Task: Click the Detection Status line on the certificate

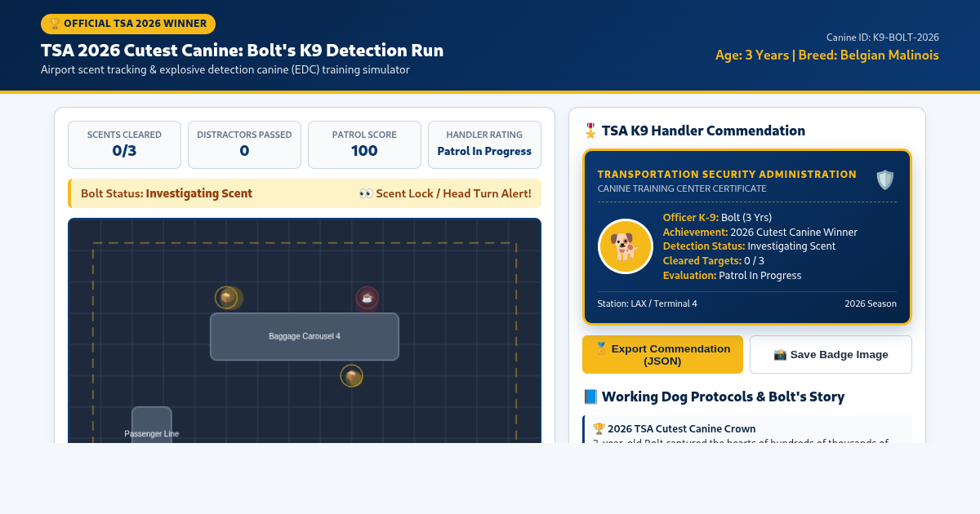Action: (x=749, y=246)
